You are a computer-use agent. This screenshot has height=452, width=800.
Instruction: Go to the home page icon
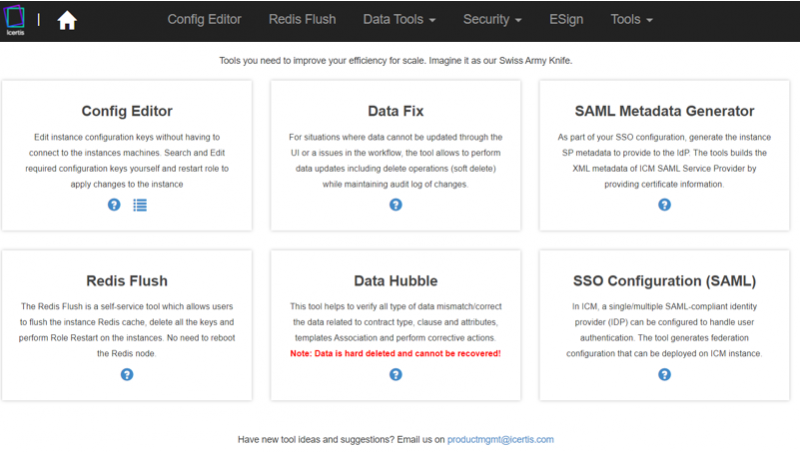(67, 21)
